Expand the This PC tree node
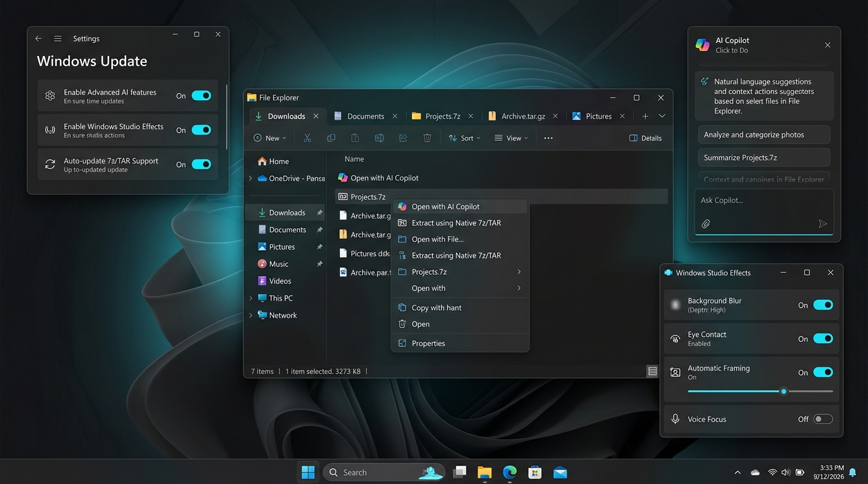This screenshot has height=484, width=868. point(250,298)
